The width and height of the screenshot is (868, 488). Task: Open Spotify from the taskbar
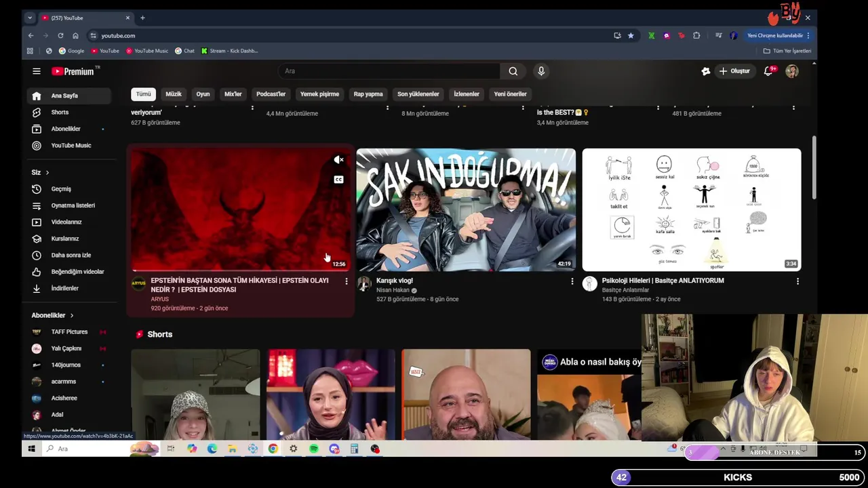click(x=314, y=449)
